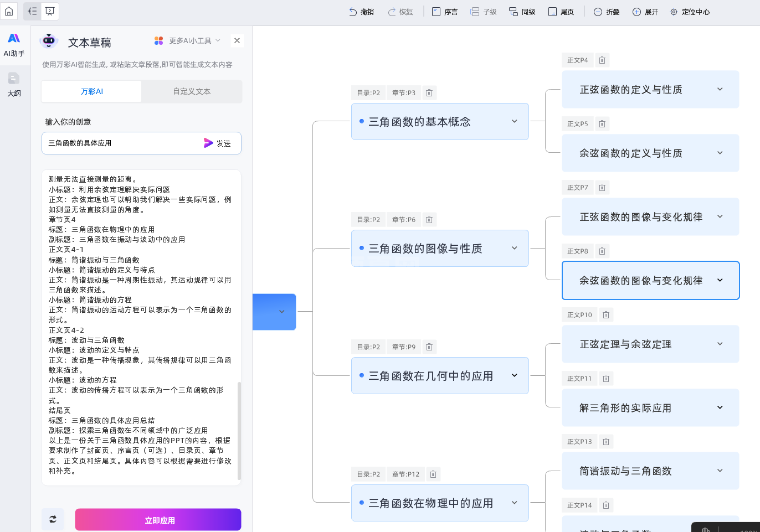Delete the 正文P14 node

click(606, 505)
